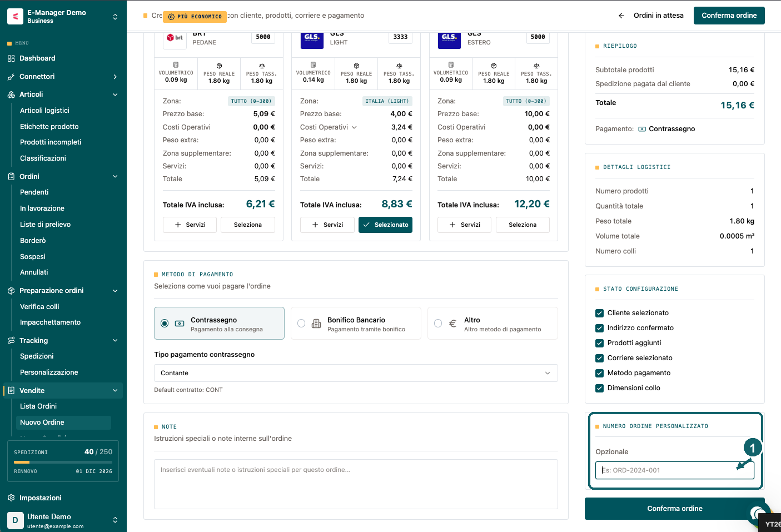The image size is (781, 532).
Task: Go to Liste di prelievo
Action: [x=46, y=225]
